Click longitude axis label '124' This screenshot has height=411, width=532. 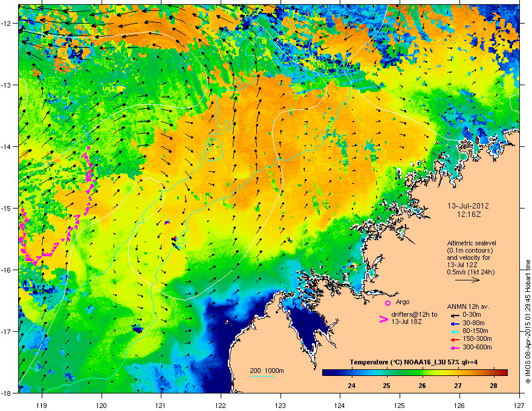pyautogui.click(x=340, y=405)
